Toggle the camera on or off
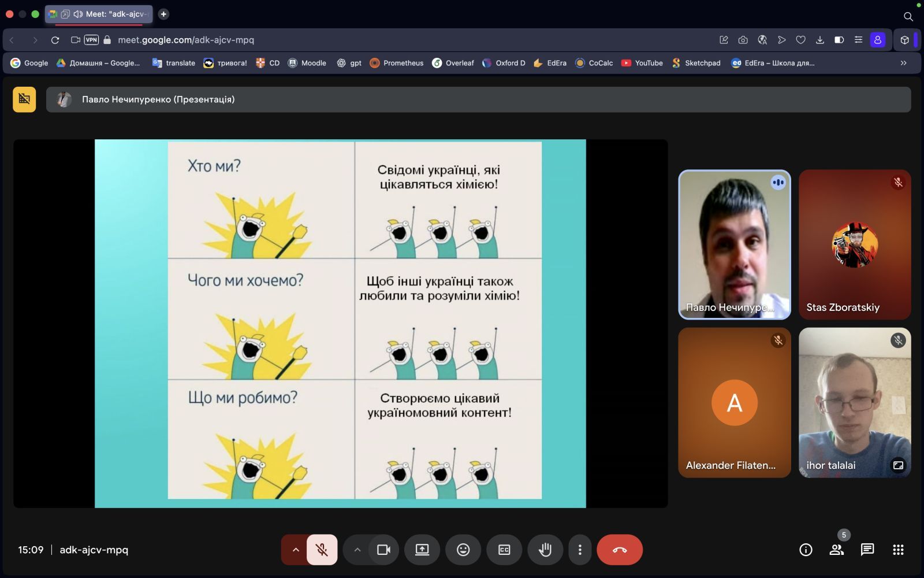Viewport: 924px width, 578px height. pyautogui.click(x=383, y=550)
